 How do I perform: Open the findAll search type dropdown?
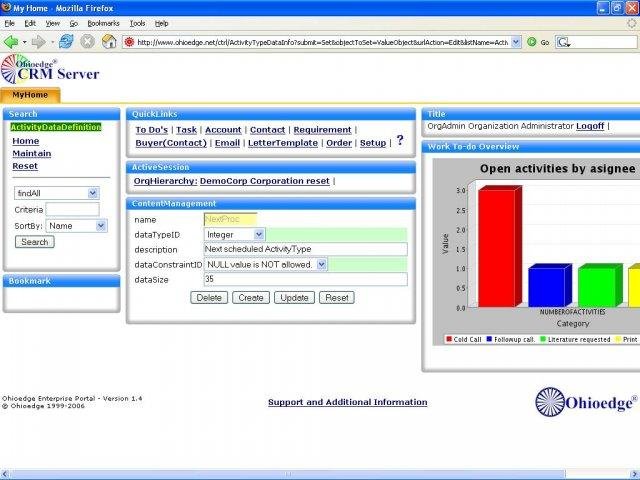pyautogui.click(x=93, y=193)
